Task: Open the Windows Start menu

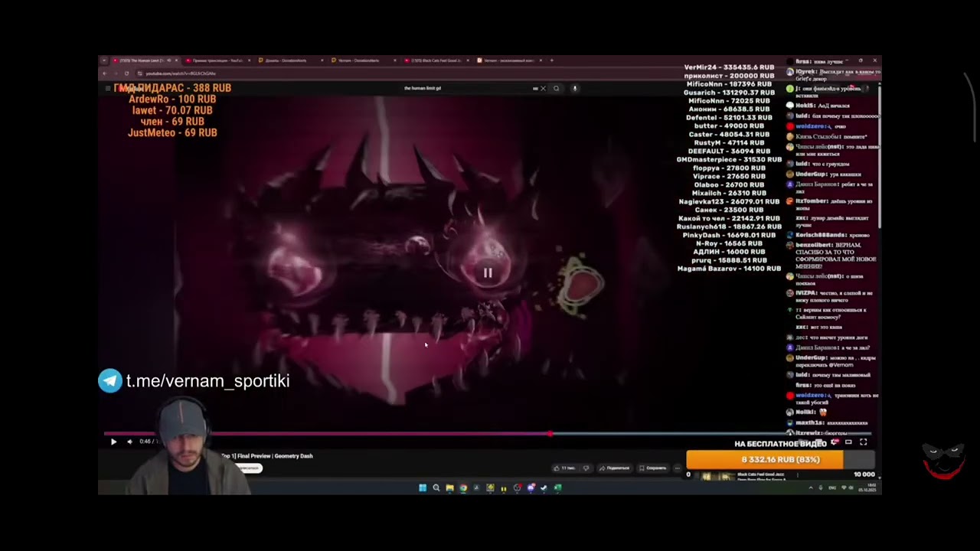Action: [x=423, y=487]
